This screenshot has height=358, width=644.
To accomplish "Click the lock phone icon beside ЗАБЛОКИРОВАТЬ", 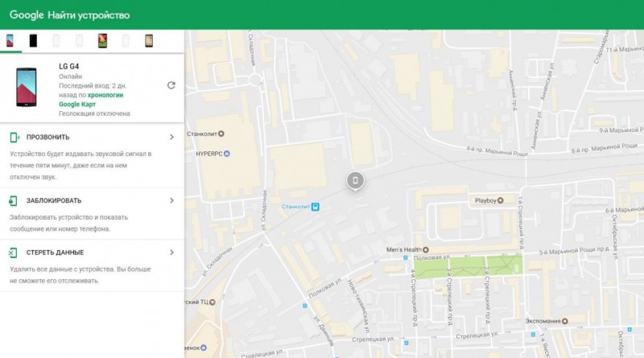I will tap(13, 201).
